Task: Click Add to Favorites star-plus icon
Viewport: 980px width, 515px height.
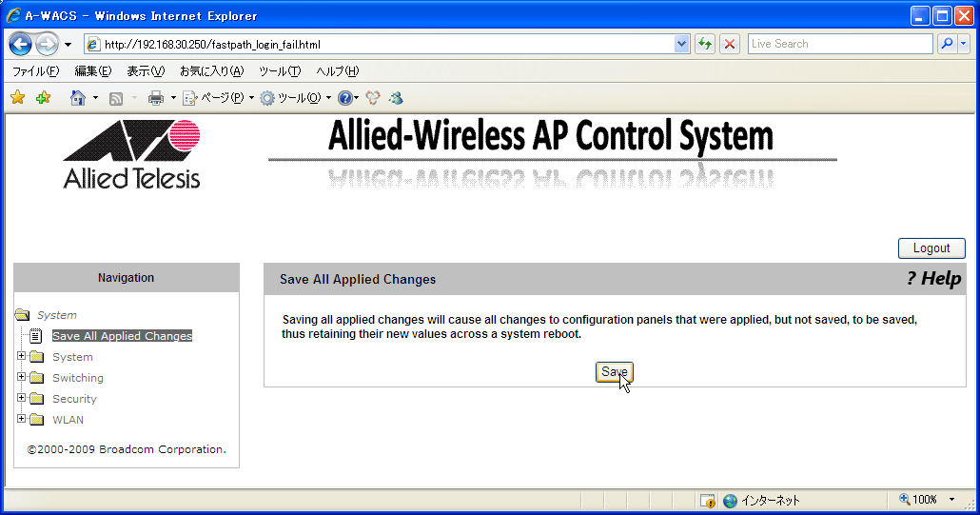Action: coord(43,97)
